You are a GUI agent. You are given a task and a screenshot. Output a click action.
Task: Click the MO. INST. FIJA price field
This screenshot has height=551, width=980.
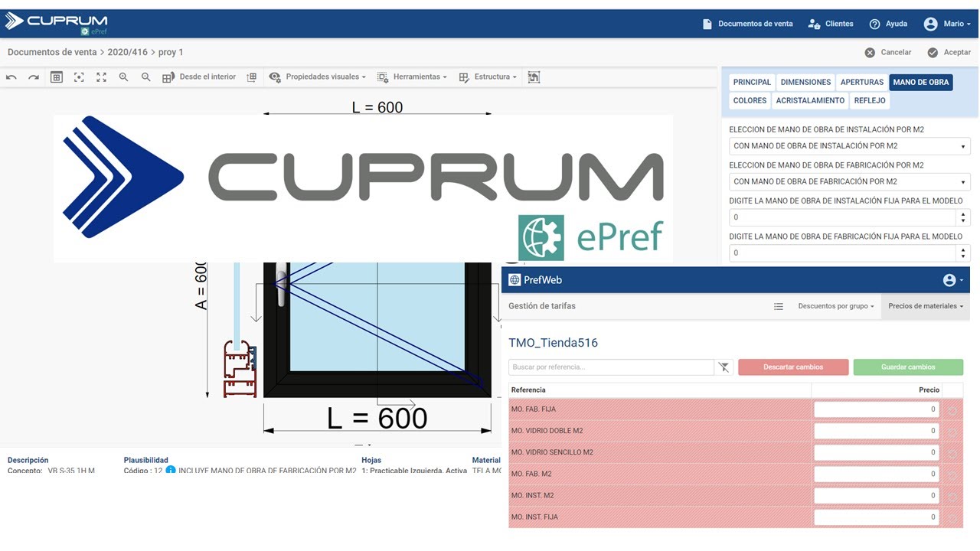coord(877,517)
